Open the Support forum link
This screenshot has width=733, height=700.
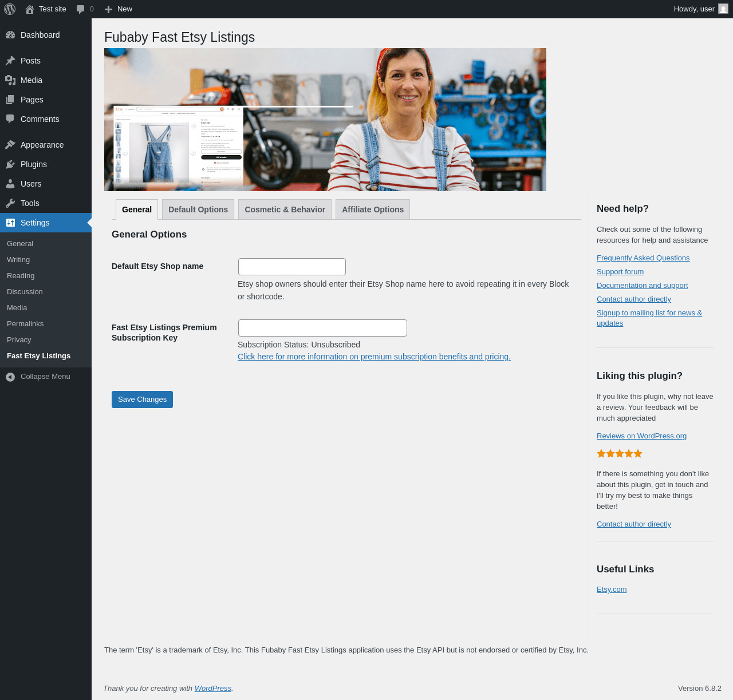(x=620, y=272)
